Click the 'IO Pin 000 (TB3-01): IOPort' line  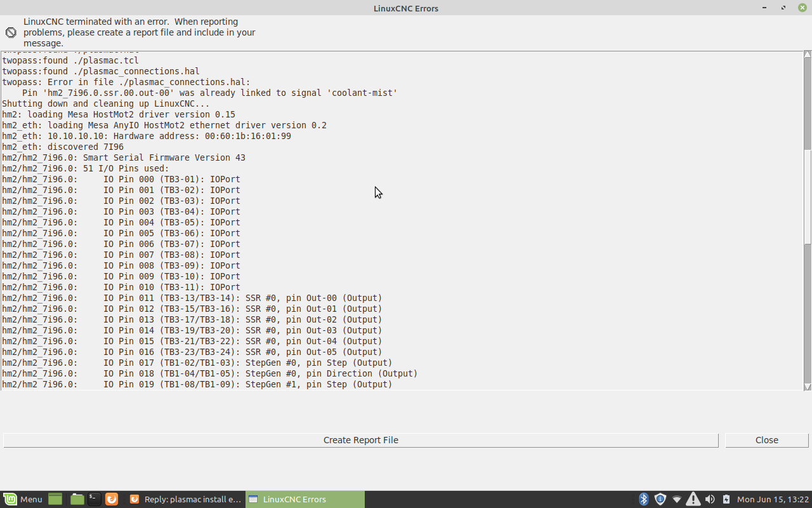[x=121, y=179]
